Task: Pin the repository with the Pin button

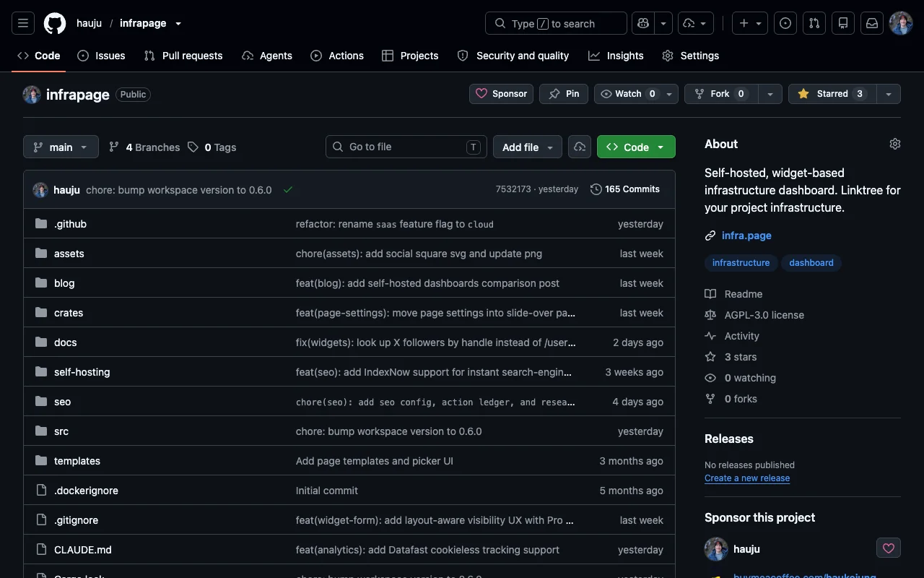Action: 564,94
